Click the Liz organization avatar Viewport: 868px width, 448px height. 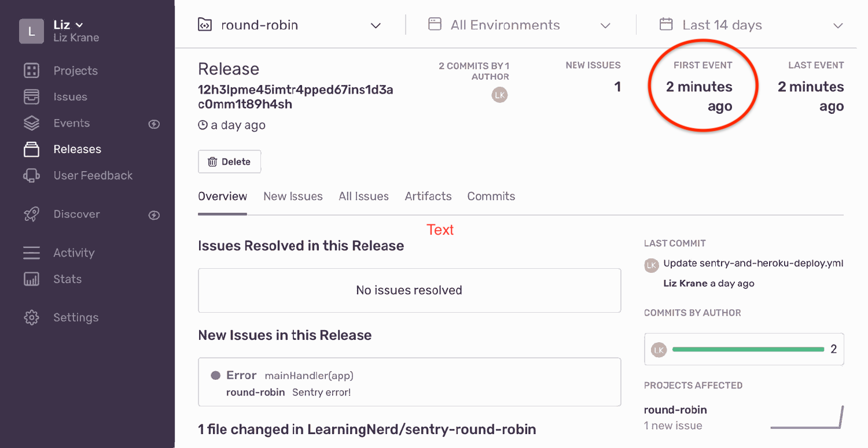(31, 31)
